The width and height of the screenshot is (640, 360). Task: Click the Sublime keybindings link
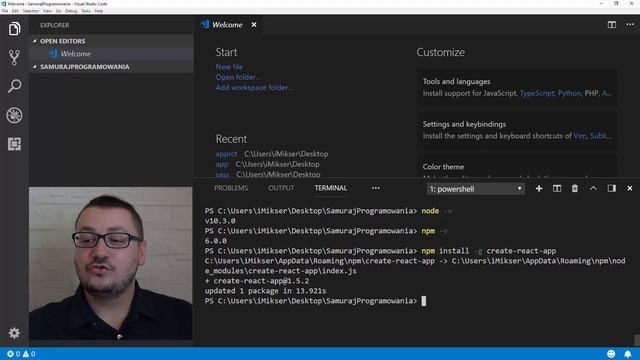click(x=600, y=136)
